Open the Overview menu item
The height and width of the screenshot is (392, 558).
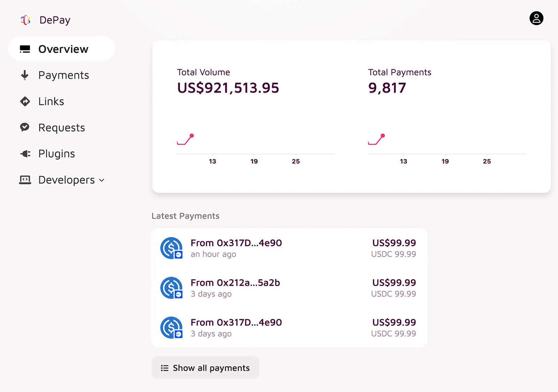point(62,49)
